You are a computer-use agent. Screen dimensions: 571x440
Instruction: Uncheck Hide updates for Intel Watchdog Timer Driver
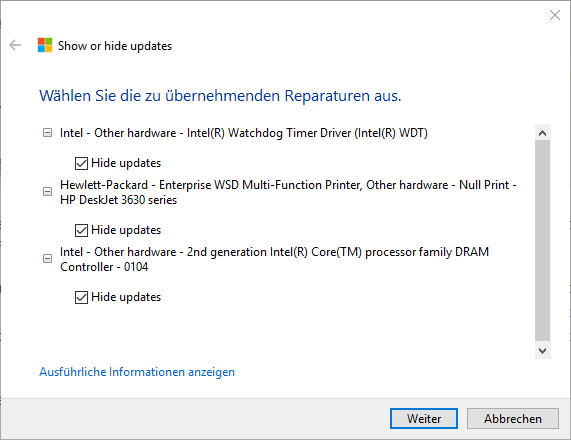coord(81,163)
